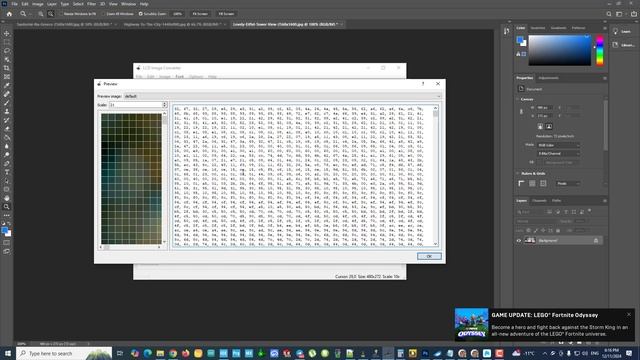
Task: Dismiss the LEGO Fortnite Odyssey notification
Action: [629, 315]
